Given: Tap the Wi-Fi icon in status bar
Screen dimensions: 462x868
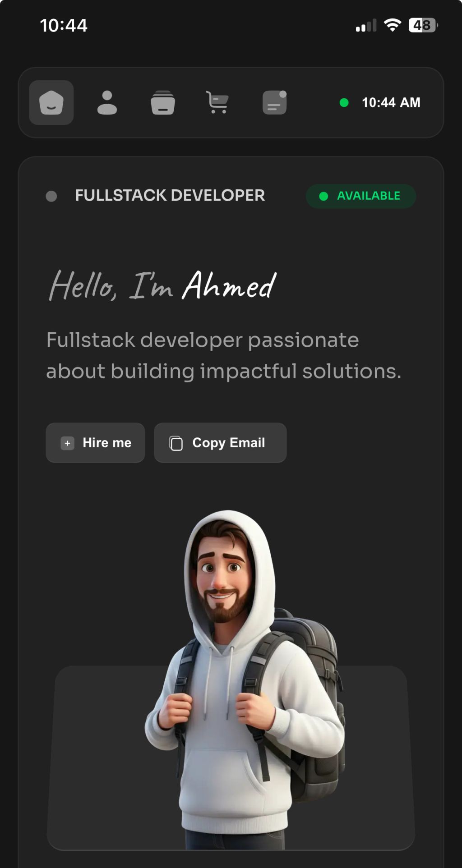Looking at the screenshot, I should (393, 25).
